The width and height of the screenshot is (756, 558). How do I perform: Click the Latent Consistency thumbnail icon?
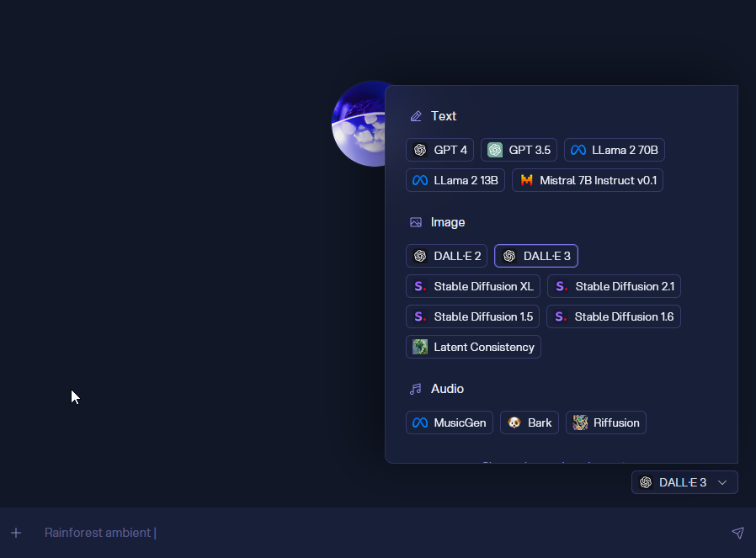(x=420, y=347)
